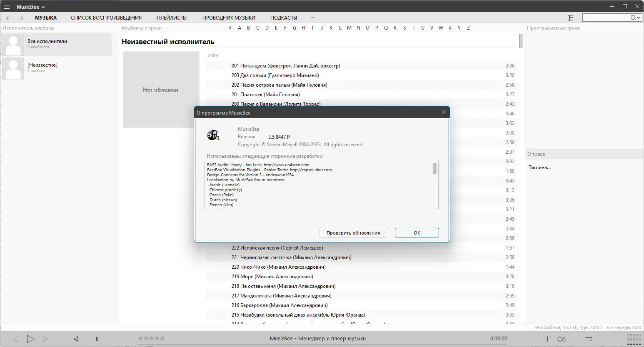Select the [Неизвестно] artist entry
644x347 pixels.
(x=57, y=68)
